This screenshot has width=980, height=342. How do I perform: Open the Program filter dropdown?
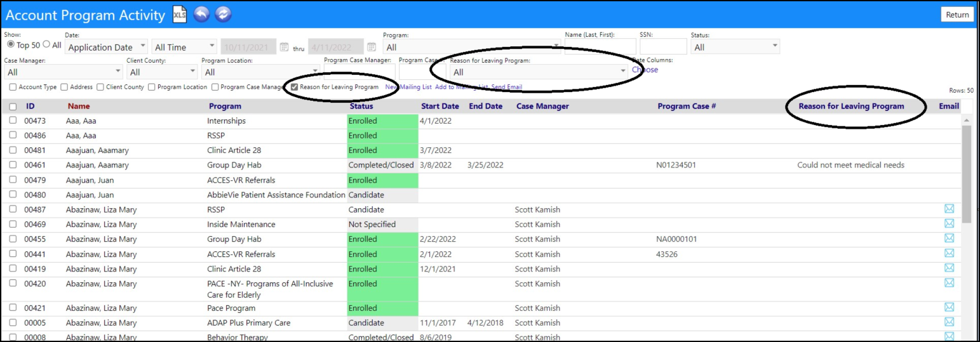click(x=472, y=47)
